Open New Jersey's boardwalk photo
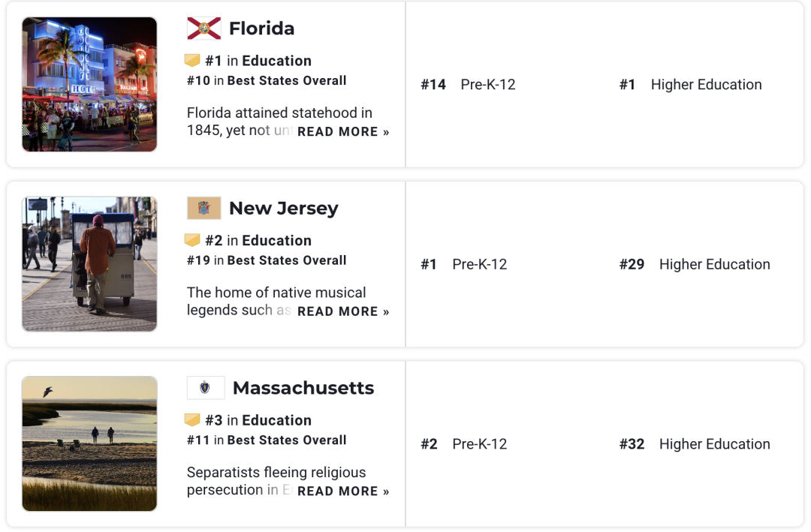The width and height of the screenshot is (811, 532). click(89, 264)
